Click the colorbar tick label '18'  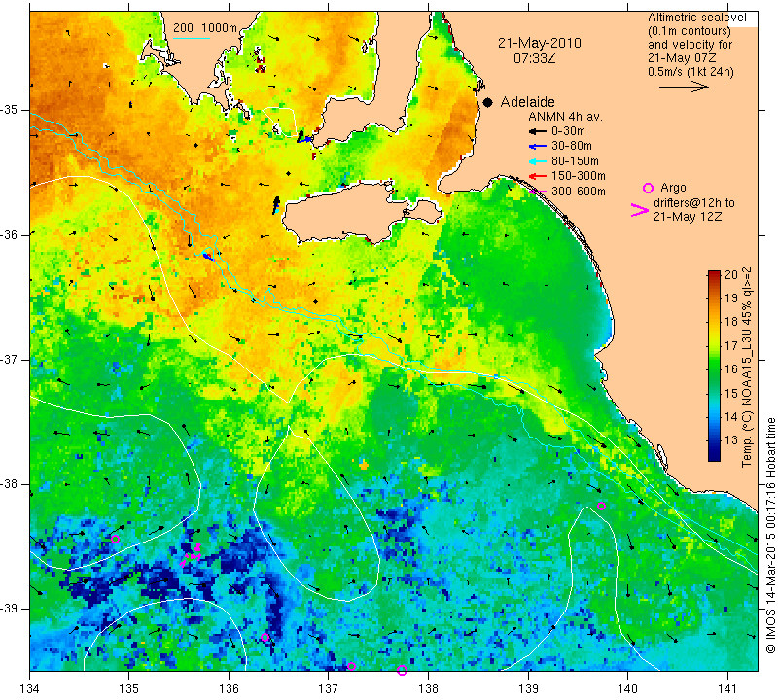[731, 322]
